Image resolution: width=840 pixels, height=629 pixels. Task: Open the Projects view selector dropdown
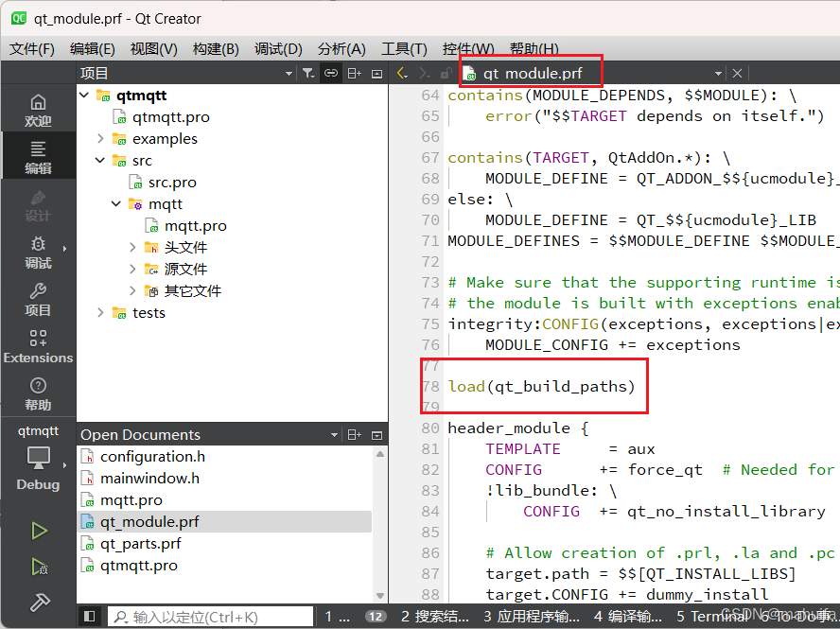[289, 74]
